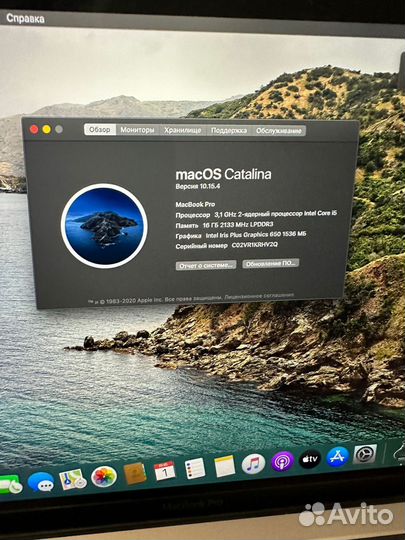Launch Reminders from the Dock

tap(195, 468)
